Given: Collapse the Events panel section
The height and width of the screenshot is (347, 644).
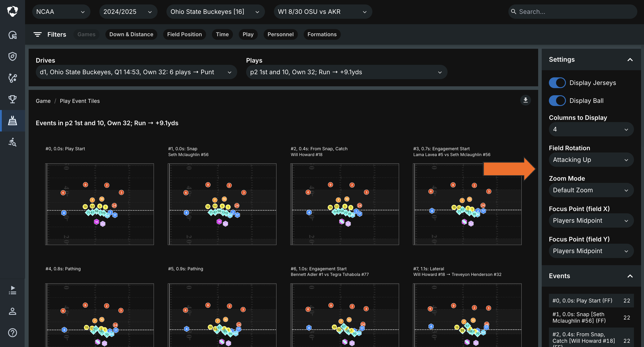Looking at the screenshot, I should pos(630,276).
